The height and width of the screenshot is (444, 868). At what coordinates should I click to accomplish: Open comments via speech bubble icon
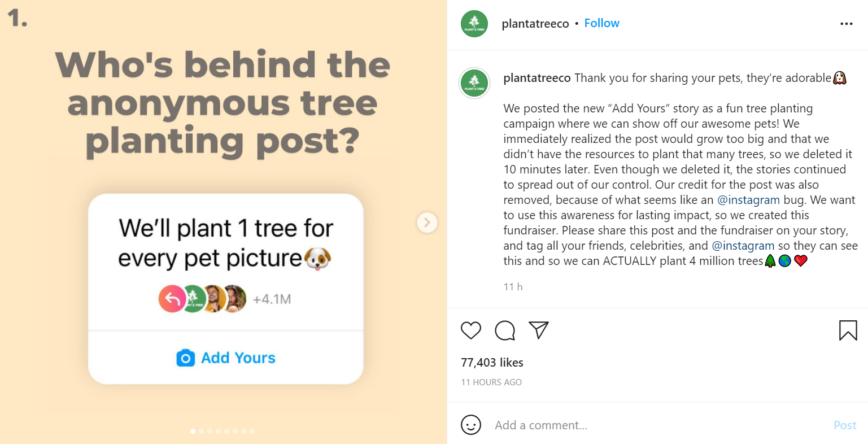click(504, 330)
